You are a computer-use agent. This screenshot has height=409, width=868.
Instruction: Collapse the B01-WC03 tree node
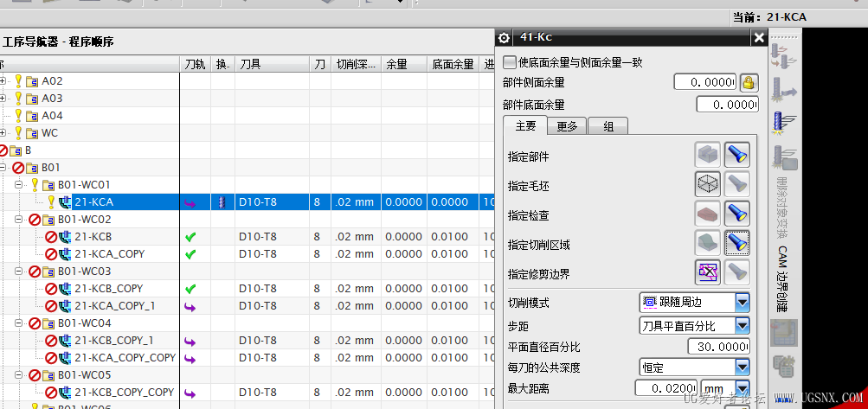(18, 272)
